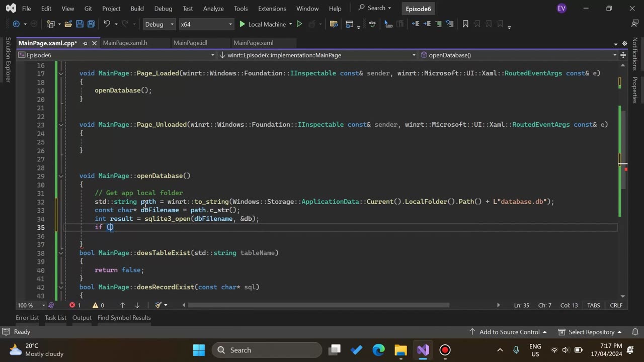
Task: Open Visual Studio icon on Windows taskbar
Action: [x=423, y=350]
